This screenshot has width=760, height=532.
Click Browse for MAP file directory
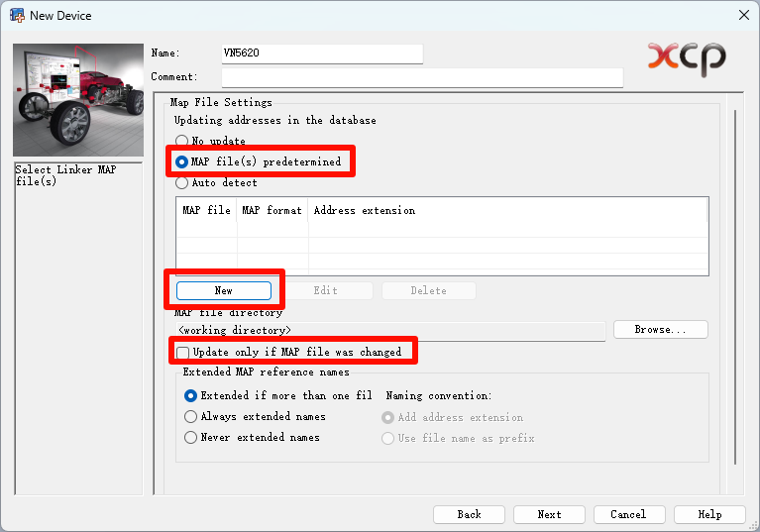660,329
